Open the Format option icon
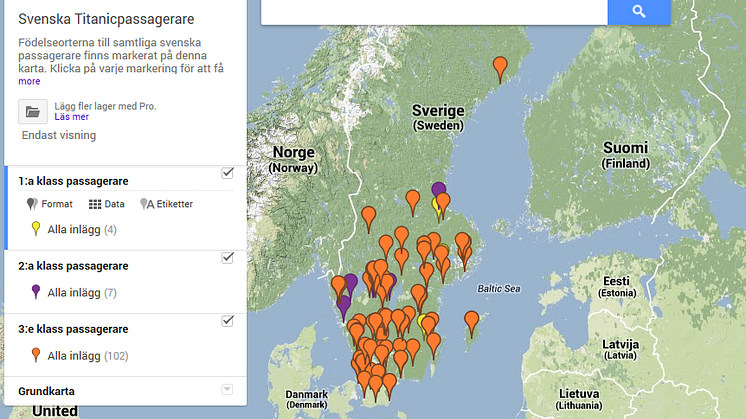Image resolution: width=746 pixels, height=419 pixels. [x=32, y=204]
